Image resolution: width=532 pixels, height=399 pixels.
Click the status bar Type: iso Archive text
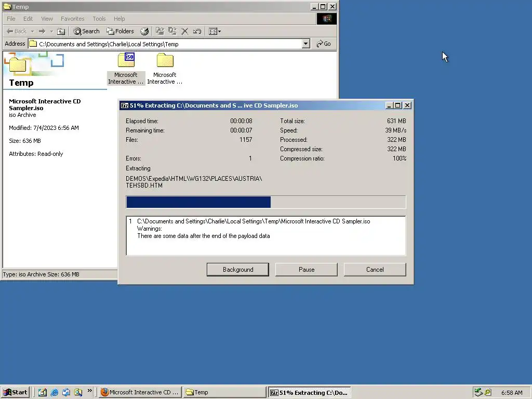(x=41, y=274)
